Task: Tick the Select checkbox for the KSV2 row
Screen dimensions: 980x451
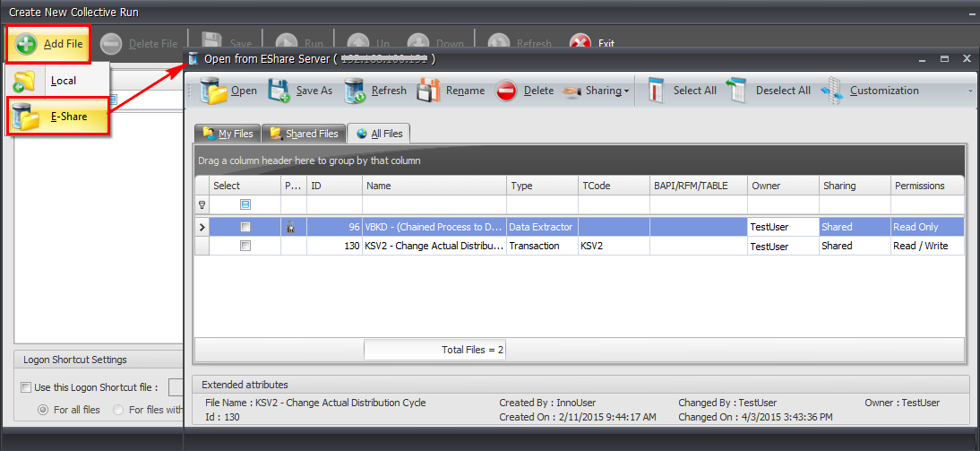Action: click(x=245, y=246)
